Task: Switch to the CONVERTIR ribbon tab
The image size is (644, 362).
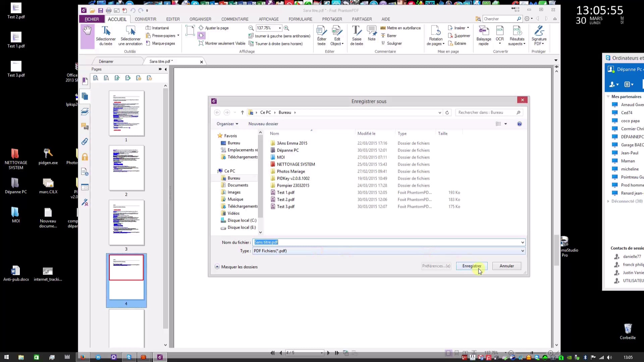Action: [x=146, y=19]
